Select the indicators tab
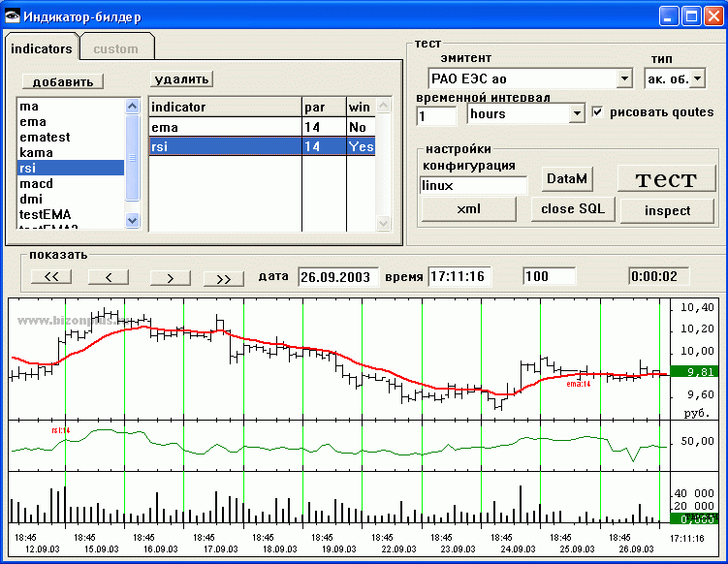The height and width of the screenshot is (564, 728). pos(41,47)
